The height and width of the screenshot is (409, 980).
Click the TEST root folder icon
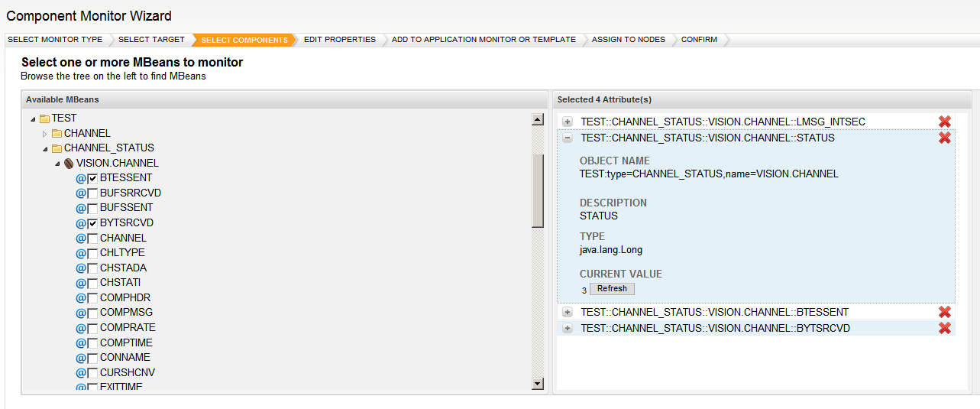click(44, 118)
